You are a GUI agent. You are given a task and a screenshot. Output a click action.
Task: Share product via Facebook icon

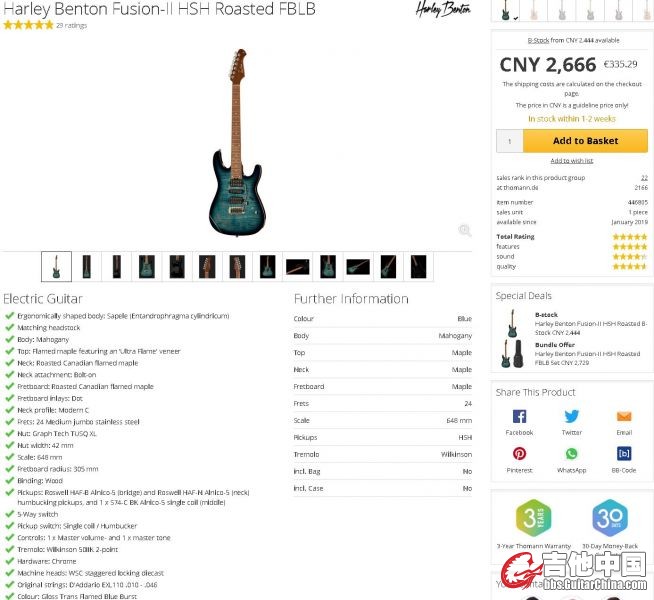[x=519, y=416]
